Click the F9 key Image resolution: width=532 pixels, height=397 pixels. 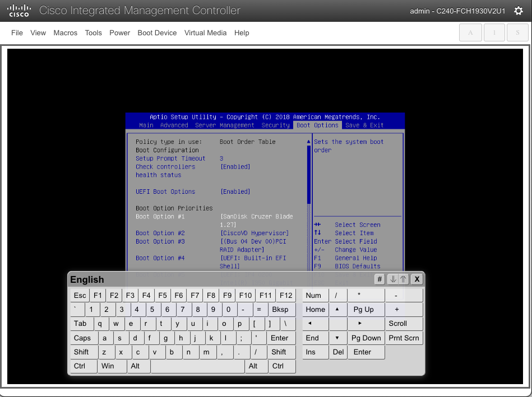[x=228, y=295]
